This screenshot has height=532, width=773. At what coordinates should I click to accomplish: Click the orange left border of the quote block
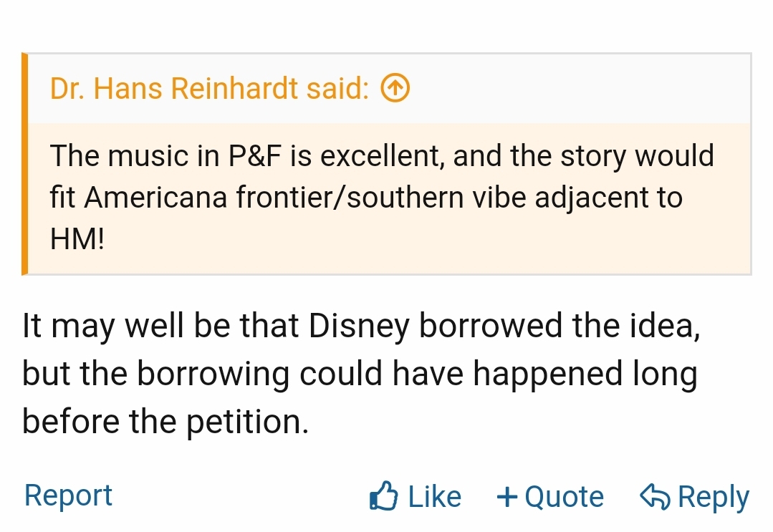(25, 163)
